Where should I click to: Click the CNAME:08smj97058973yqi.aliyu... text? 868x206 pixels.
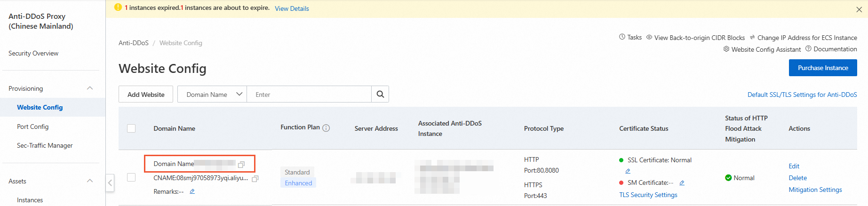pos(201,178)
